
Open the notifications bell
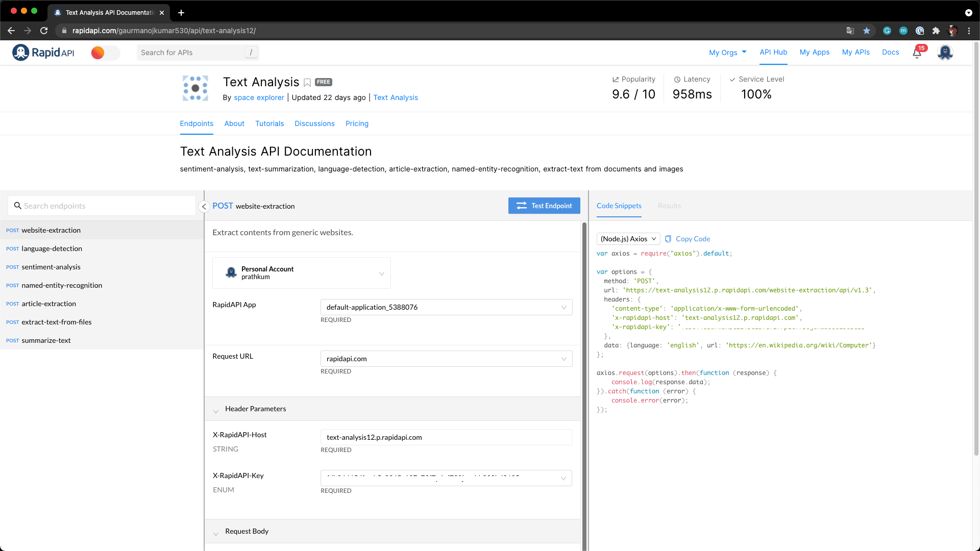(917, 53)
